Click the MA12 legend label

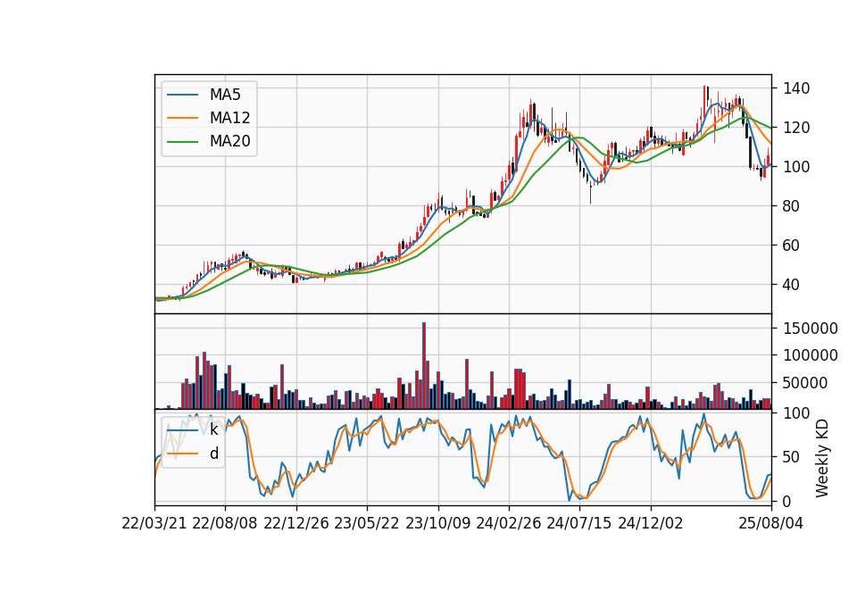pos(229,118)
